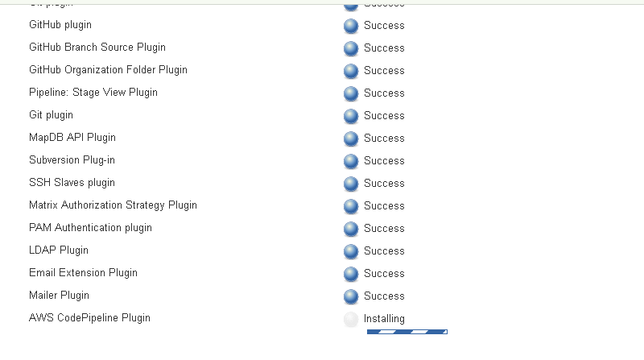This screenshot has height=360, width=644.
Task: Click the blue status ball beside GitHub plugin
Action: [x=351, y=26]
